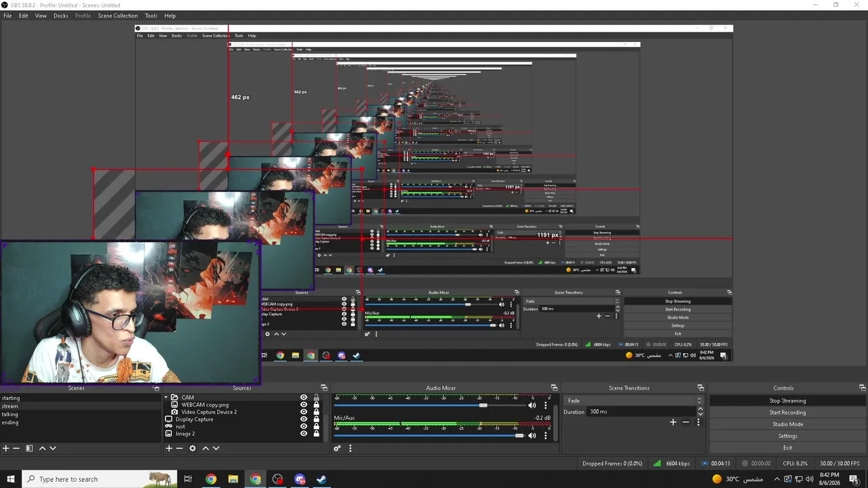
Task: Open the Windows Start menu
Action: tap(10, 479)
